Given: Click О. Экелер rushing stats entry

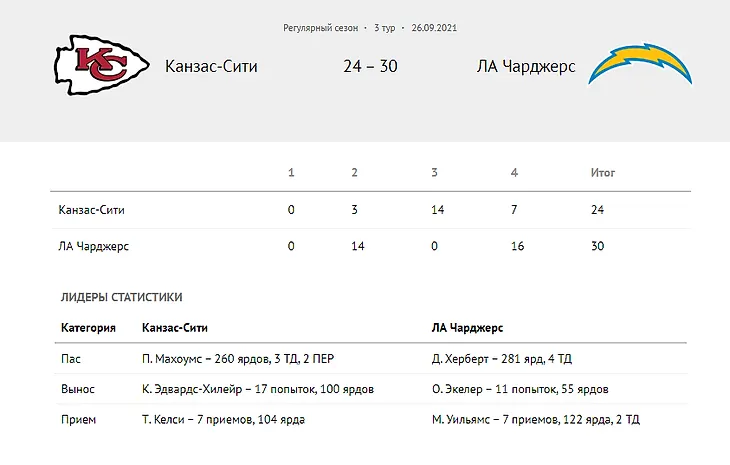Looking at the screenshot, I should [520, 389].
